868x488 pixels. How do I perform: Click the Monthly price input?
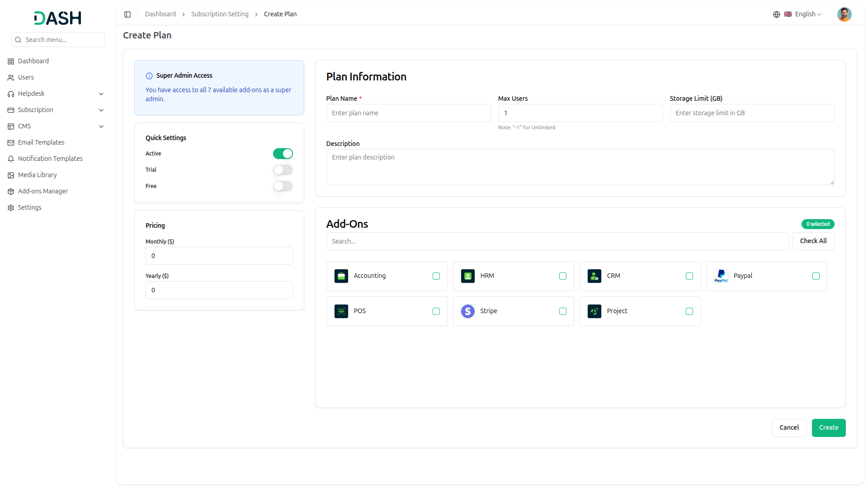(219, 256)
